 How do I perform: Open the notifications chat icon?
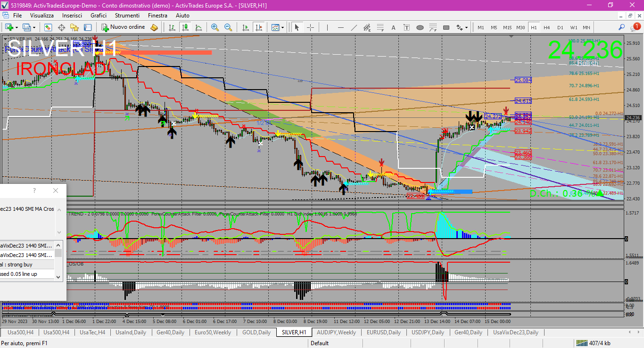635,27
